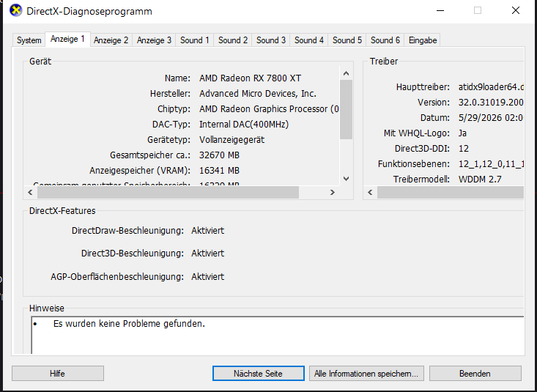The height and width of the screenshot is (392, 537).
Task: Open the Sound 3 tab
Action: pyautogui.click(x=271, y=40)
